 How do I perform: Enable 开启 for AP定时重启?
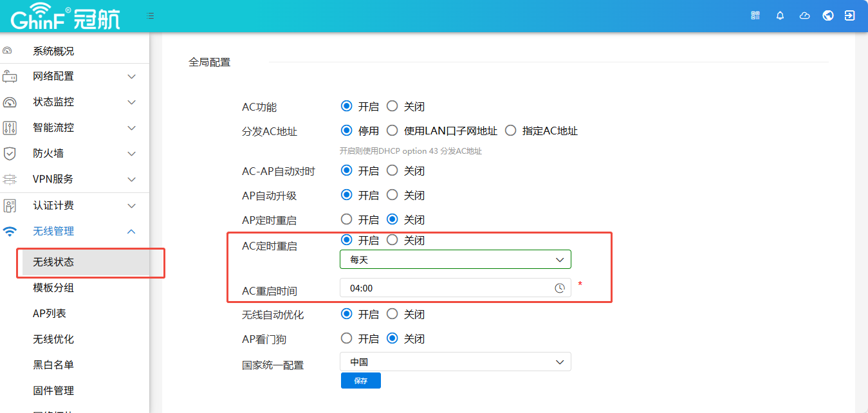[347, 219]
